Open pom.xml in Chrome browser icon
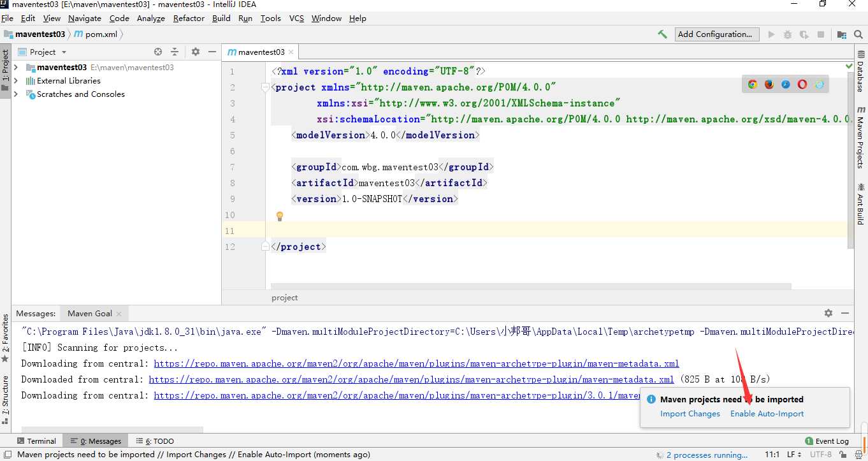 [753, 84]
